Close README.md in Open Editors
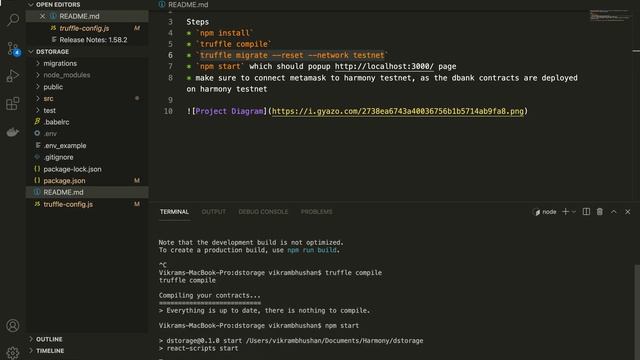This screenshot has height=360, width=640. point(42,16)
